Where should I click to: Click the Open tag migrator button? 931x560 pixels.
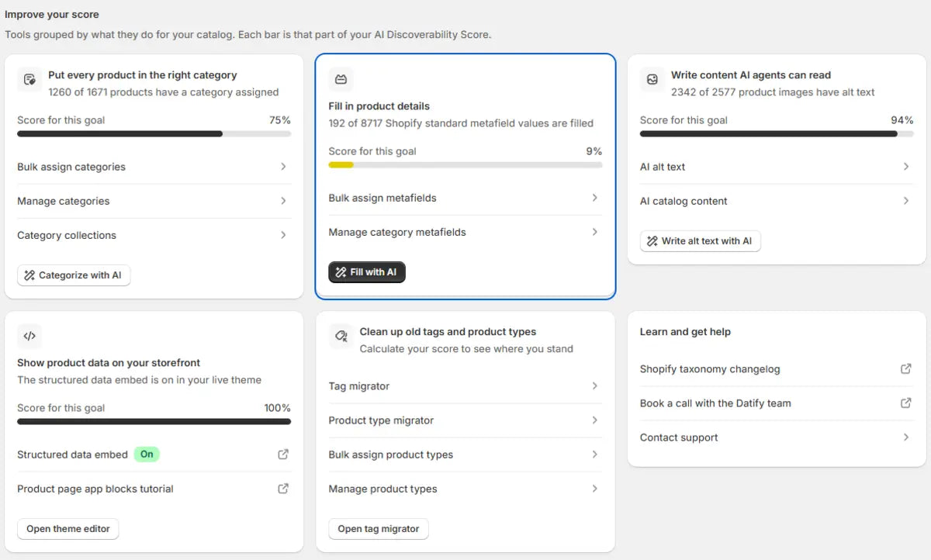[x=379, y=529]
